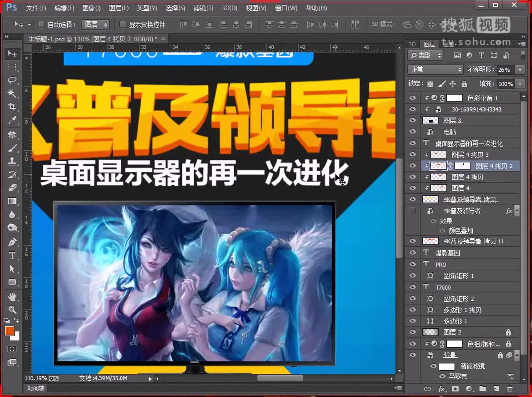Enable the 自动选择 checkbox
Image resolution: width=532 pixels, height=397 pixels.
(41, 24)
